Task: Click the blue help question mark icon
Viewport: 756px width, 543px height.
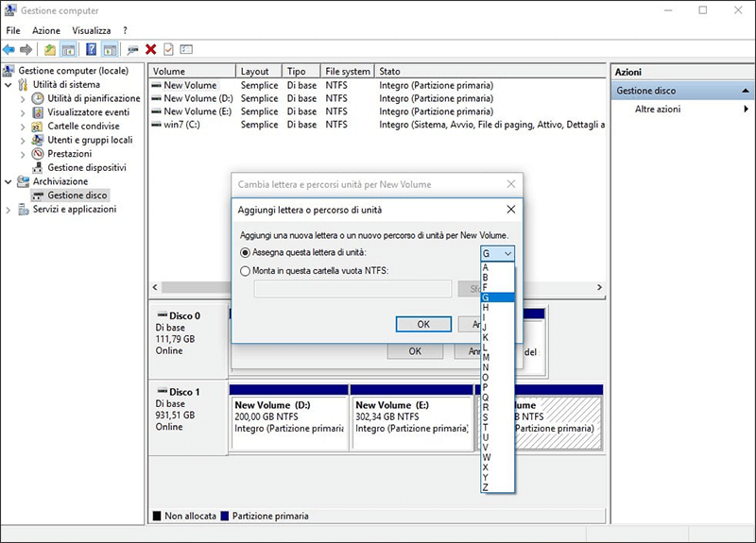Action: (x=92, y=49)
